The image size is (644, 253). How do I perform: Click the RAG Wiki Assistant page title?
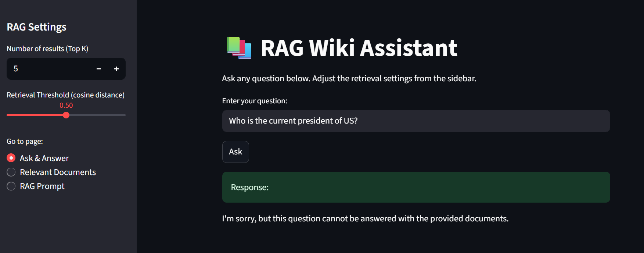(x=359, y=48)
